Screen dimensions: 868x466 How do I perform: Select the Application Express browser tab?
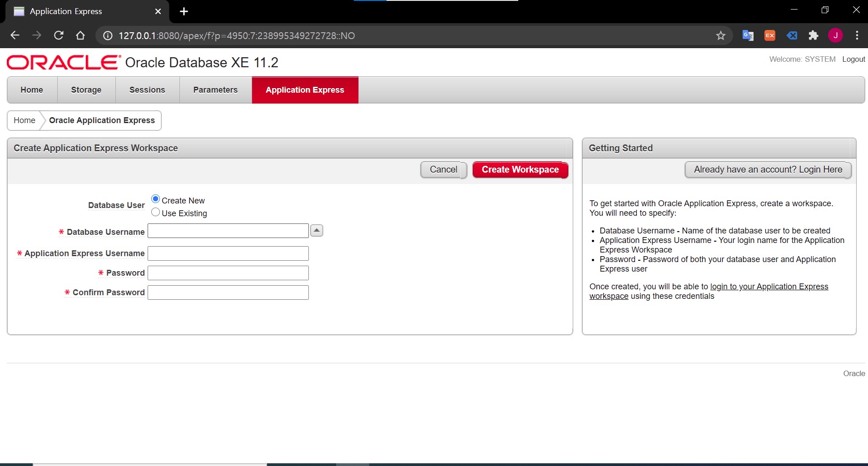click(x=87, y=11)
